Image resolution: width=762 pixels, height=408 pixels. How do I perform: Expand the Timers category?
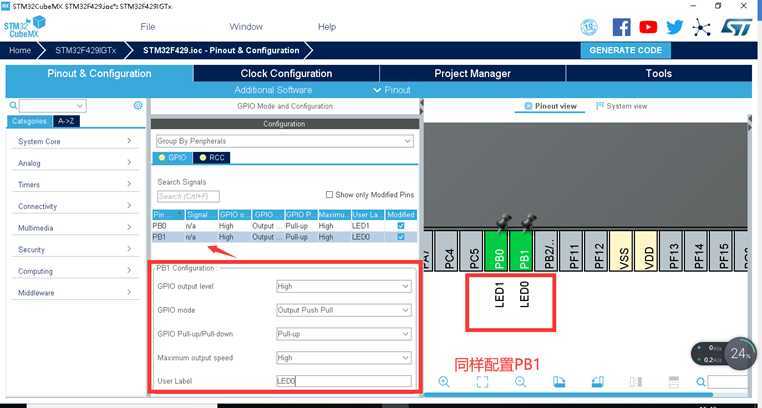click(75, 185)
